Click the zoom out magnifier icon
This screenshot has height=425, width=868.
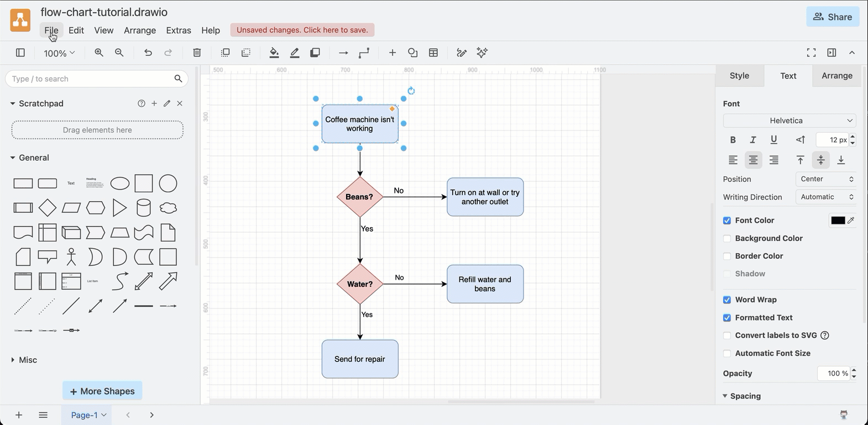(119, 53)
